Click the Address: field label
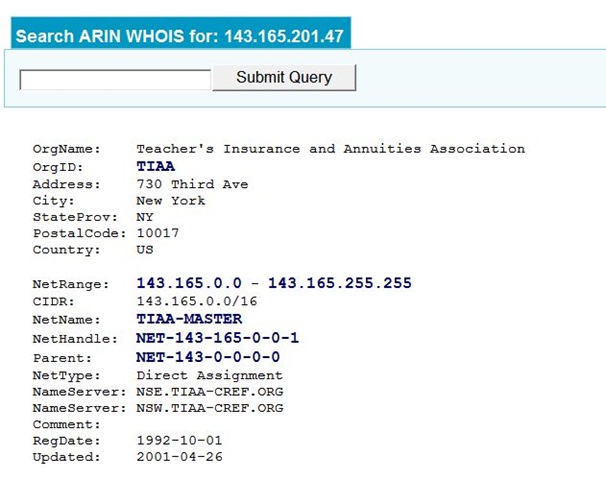Image resolution: width=606 pixels, height=480 pixels. coord(66,184)
